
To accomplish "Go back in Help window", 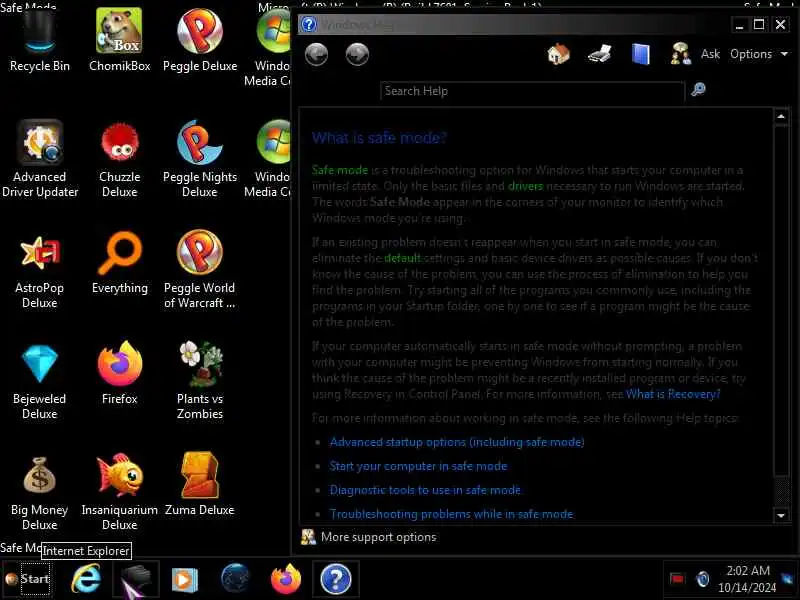I will point(316,54).
